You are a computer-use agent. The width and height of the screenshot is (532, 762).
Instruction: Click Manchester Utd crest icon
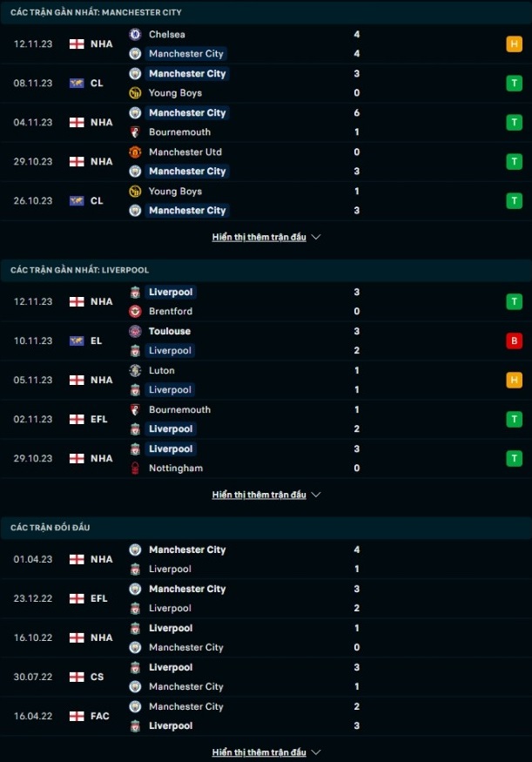(x=135, y=152)
